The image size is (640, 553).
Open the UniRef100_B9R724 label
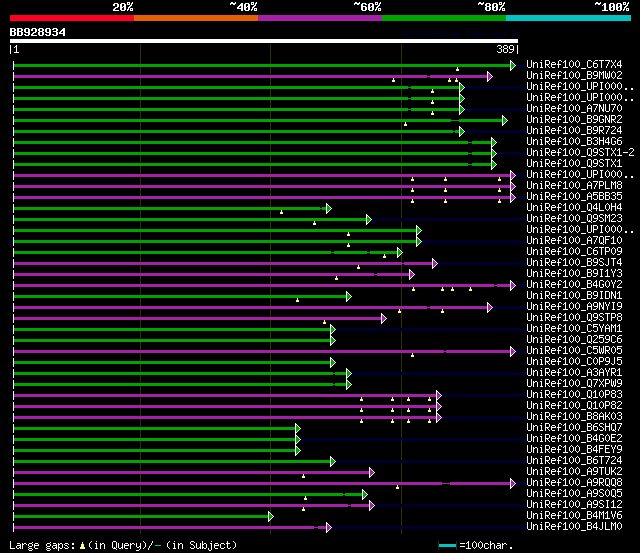click(574, 131)
